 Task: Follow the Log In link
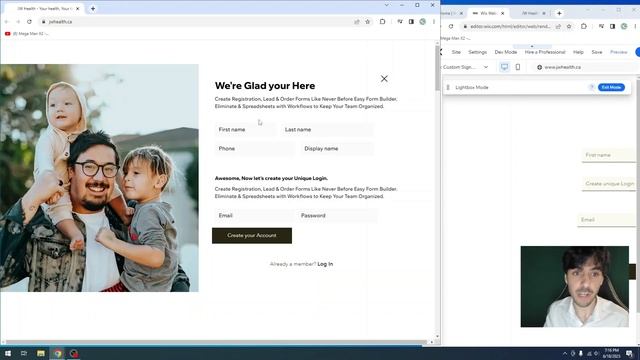point(325,264)
